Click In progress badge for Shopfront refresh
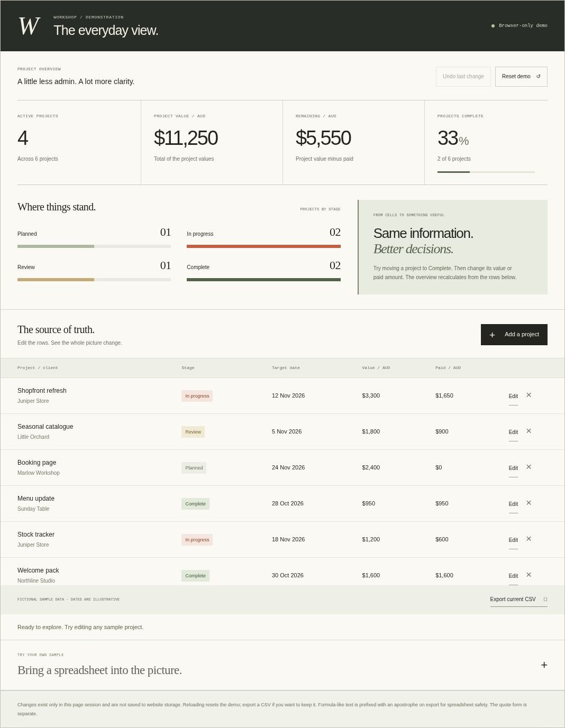565x728 pixels. click(197, 396)
